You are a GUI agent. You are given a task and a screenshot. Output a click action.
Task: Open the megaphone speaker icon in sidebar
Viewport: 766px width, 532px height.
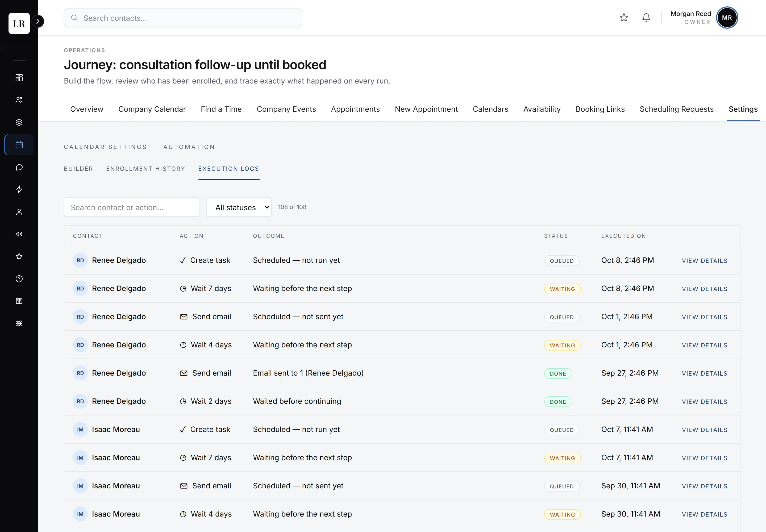click(x=19, y=234)
